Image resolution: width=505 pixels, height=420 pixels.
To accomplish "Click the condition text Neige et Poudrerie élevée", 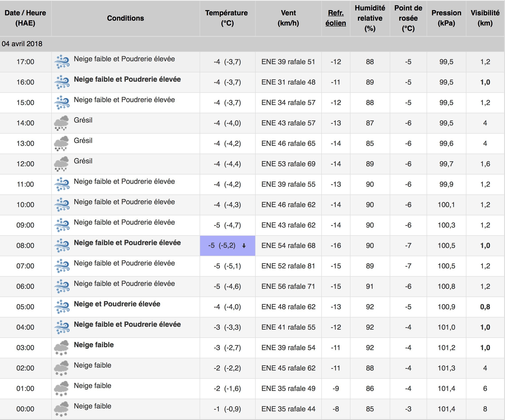I will click(117, 304).
